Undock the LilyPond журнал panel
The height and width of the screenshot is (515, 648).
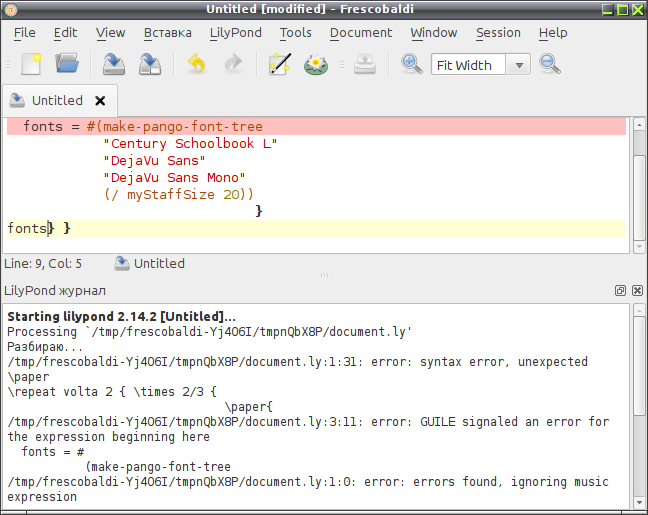(620, 291)
